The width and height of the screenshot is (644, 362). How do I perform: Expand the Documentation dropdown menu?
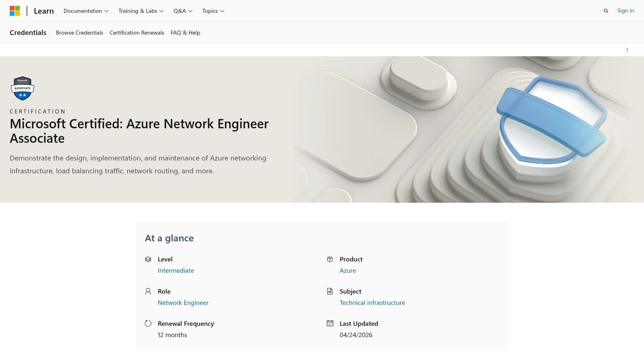[x=86, y=11]
